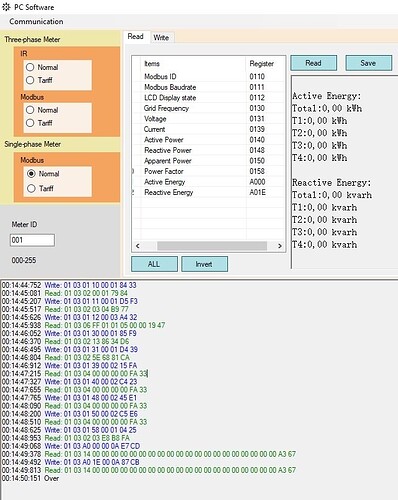The image size is (398, 500).
Task: Select the LCD Display state row
Action: tap(209, 98)
